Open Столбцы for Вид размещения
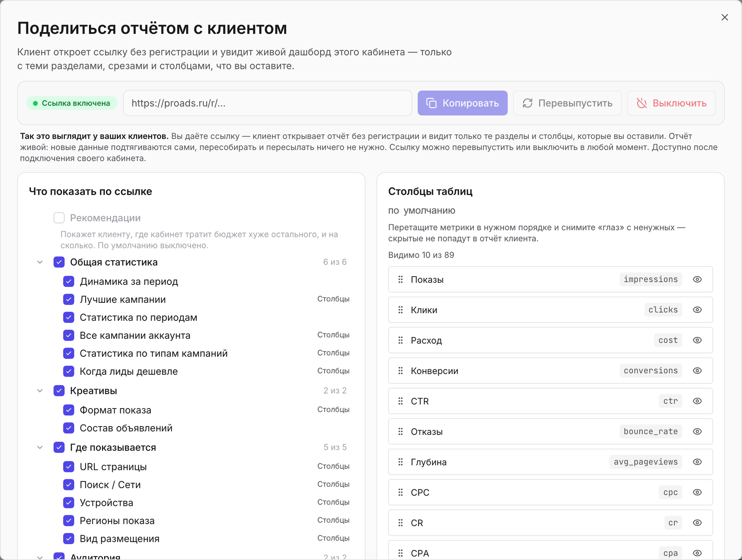Screen dimensions: 742x560 click(333, 538)
